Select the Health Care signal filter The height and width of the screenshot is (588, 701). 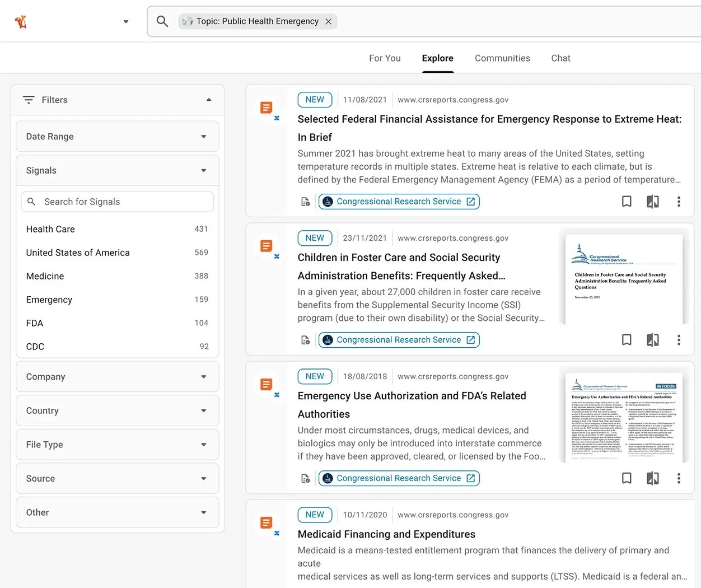[x=50, y=229]
